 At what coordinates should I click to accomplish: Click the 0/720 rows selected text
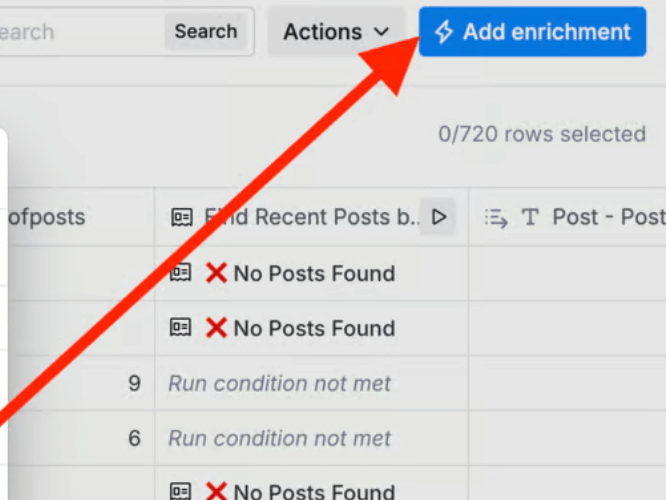(x=542, y=134)
